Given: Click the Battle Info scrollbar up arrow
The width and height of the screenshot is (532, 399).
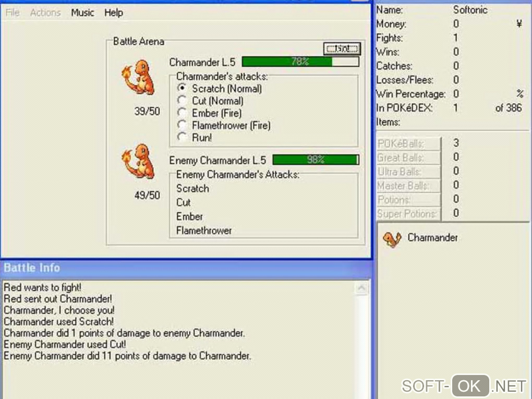Looking at the screenshot, I should (361, 288).
